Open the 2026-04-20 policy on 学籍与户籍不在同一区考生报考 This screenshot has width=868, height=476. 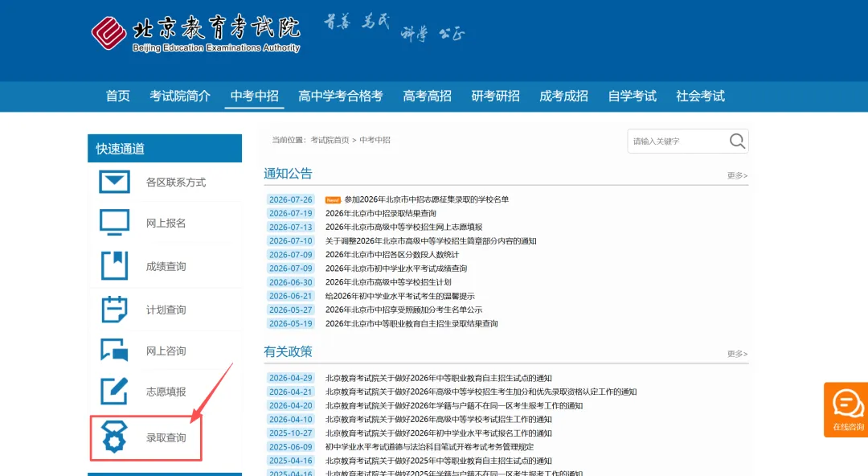pos(454,405)
